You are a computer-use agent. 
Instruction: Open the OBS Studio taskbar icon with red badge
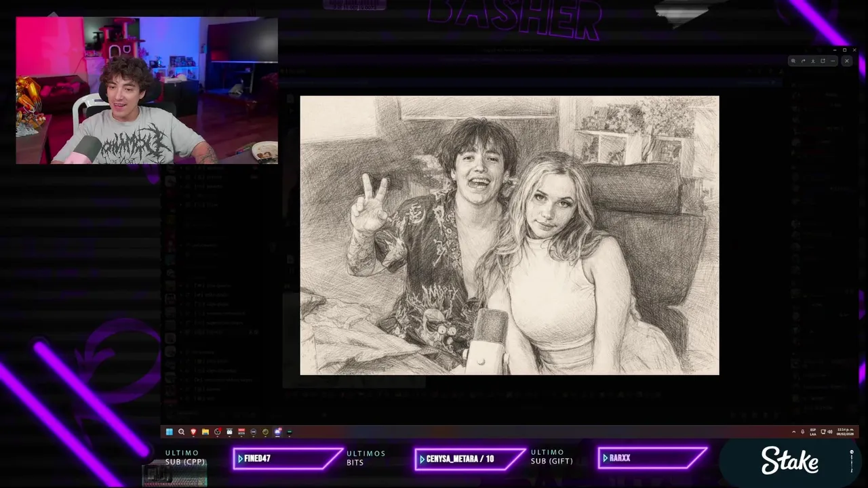218,432
